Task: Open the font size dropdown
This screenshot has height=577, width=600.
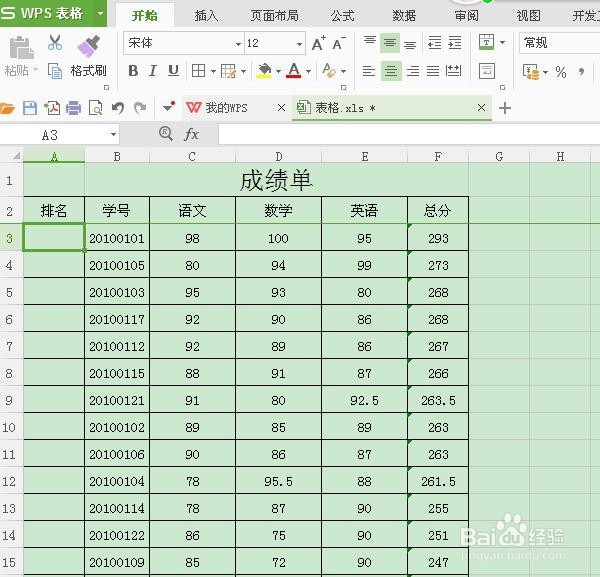Action: coord(299,44)
